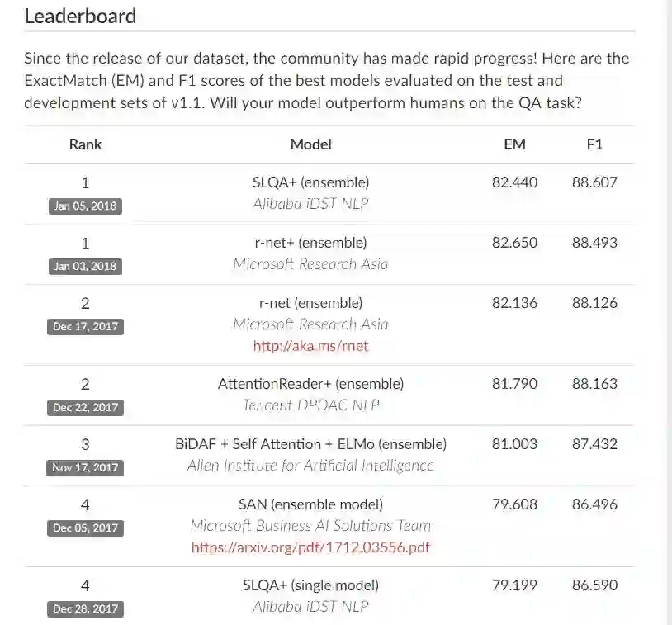Click the Model column header

point(310,144)
